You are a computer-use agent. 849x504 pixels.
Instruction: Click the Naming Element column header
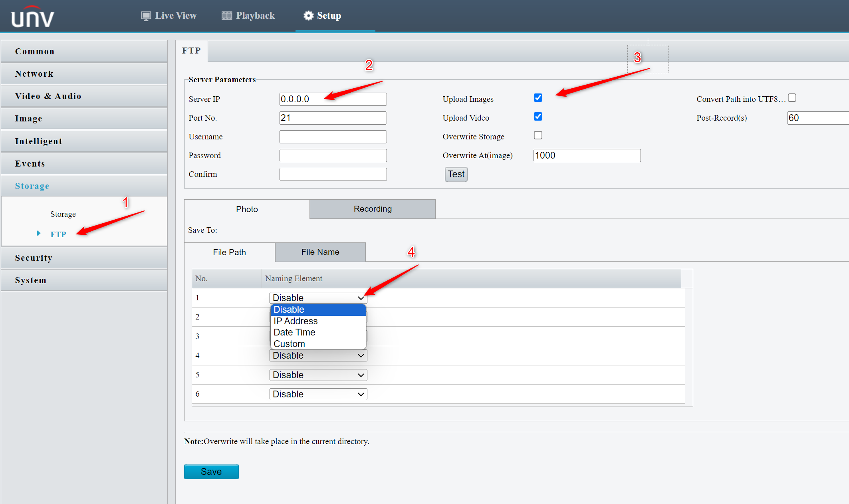[471, 278]
